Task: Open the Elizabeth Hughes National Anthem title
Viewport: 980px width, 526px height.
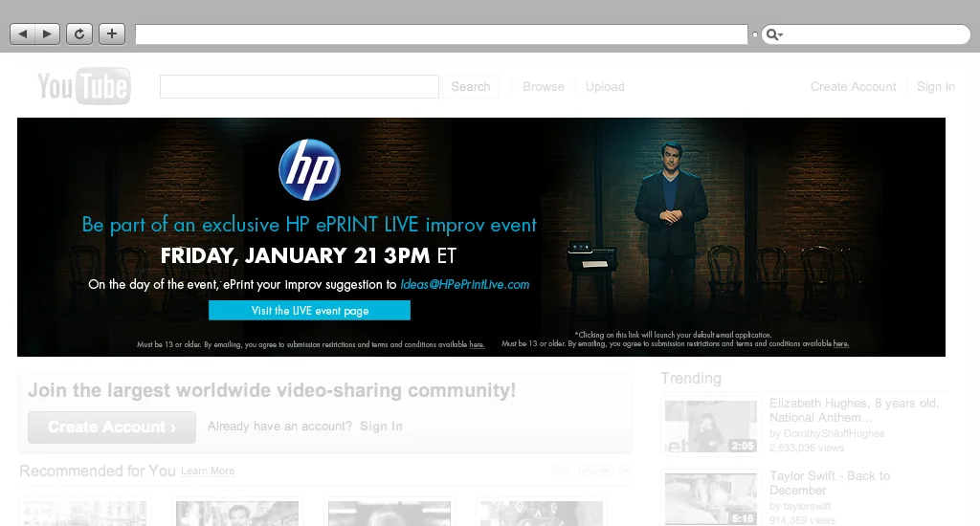Action: 854,410
